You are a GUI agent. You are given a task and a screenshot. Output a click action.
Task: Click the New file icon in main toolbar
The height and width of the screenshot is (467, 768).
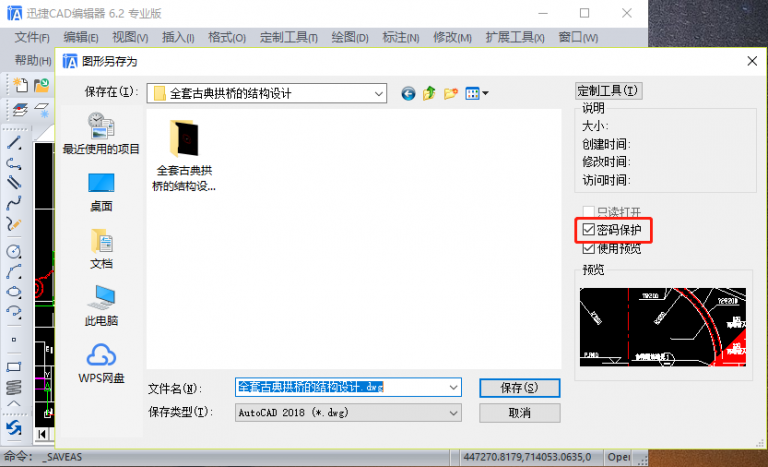pyautogui.click(x=20, y=85)
